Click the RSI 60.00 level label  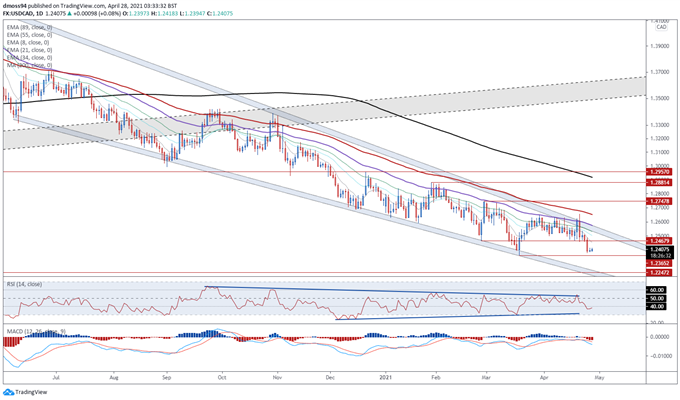(x=657, y=290)
